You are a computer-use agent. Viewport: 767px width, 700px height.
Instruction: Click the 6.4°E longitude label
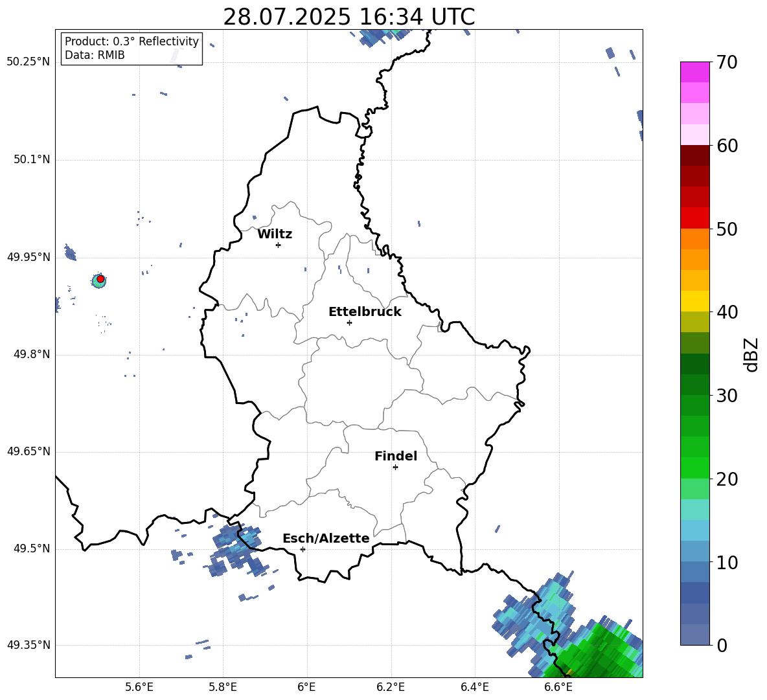coord(474,687)
